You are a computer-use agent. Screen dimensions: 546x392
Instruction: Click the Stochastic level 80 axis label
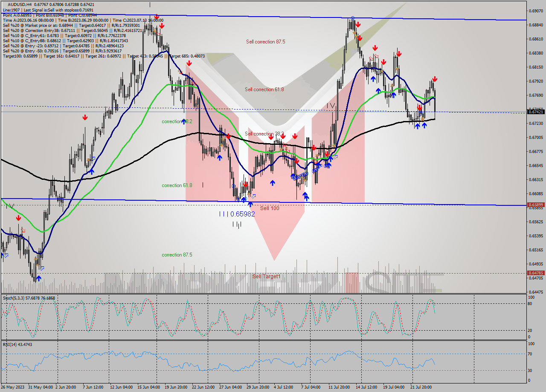530,303
